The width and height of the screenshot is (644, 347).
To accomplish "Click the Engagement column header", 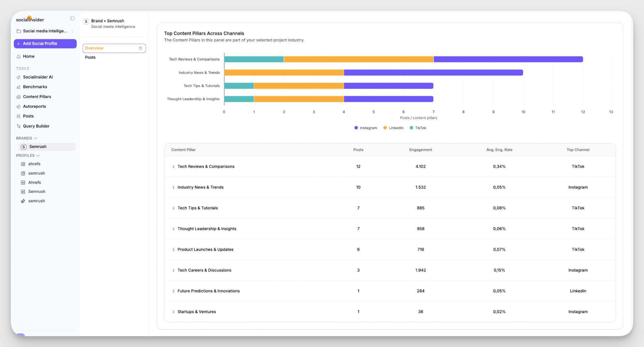I will (420, 150).
